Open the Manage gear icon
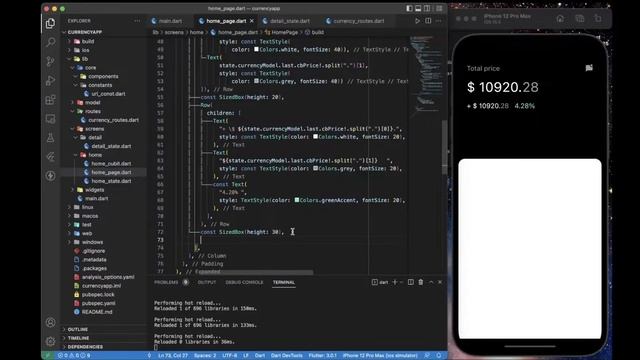The width and height of the screenshot is (640, 360). click(x=50, y=340)
